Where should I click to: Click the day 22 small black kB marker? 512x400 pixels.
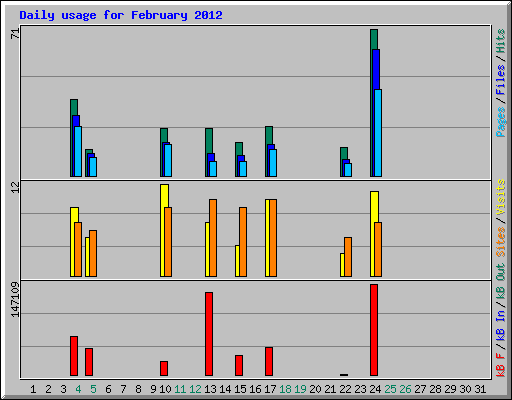pyautogui.click(x=344, y=375)
